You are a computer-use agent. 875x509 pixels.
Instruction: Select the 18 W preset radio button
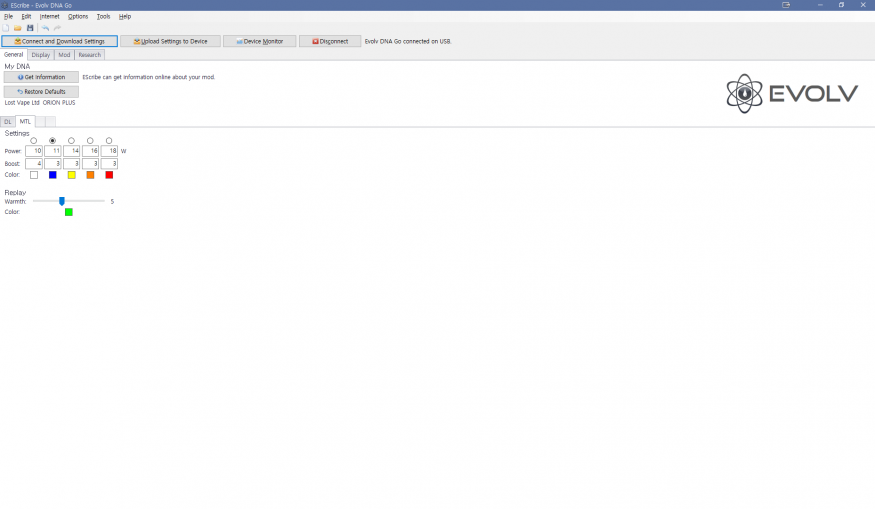(109, 141)
